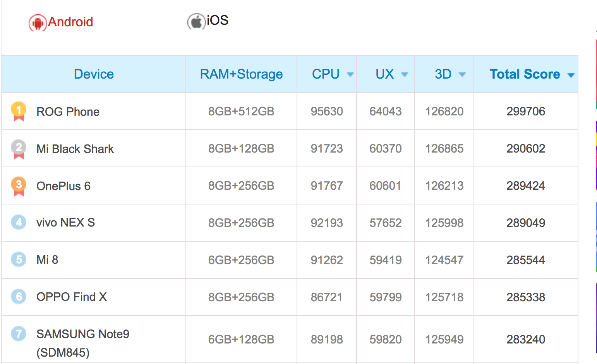Sort by Total Score using its arrow
The image size is (597, 364).
[x=571, y=75]
